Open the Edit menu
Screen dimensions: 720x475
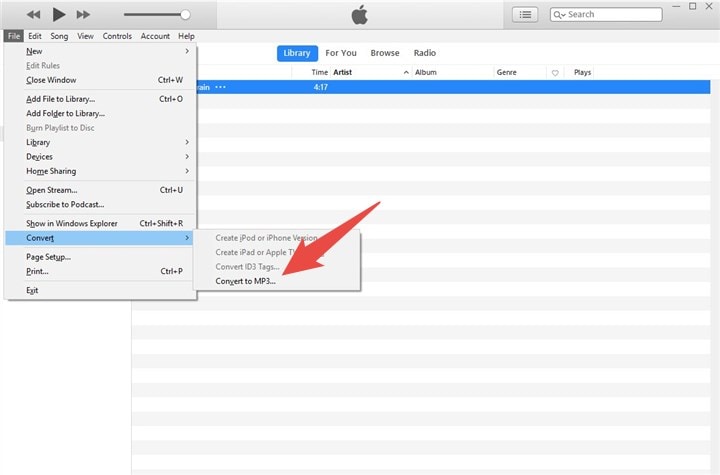click(x=34, y=36)
